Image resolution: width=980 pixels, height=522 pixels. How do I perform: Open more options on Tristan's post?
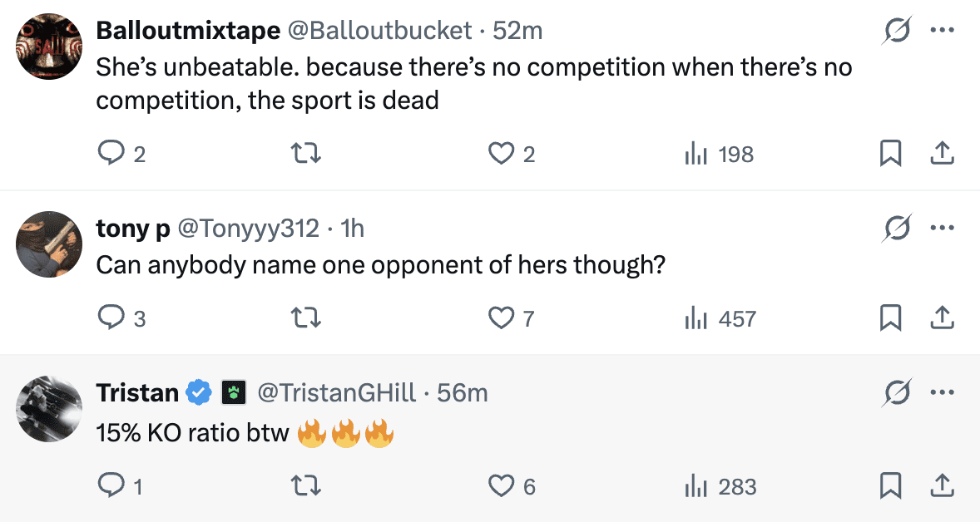(x=941, y=392)
